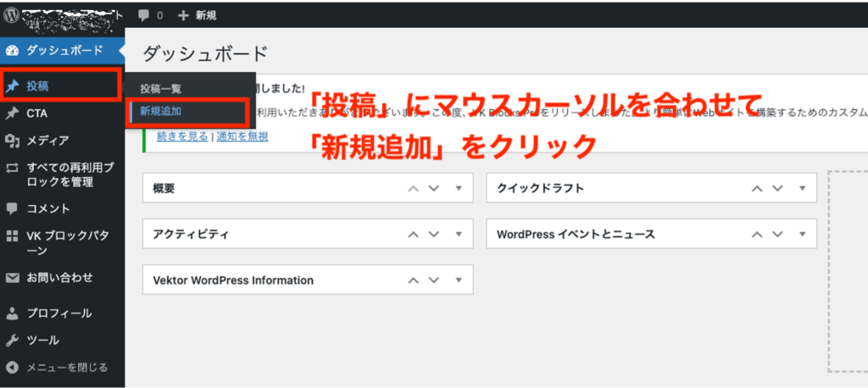Click the VK ブロックパターン grid icon

point(12,236)
